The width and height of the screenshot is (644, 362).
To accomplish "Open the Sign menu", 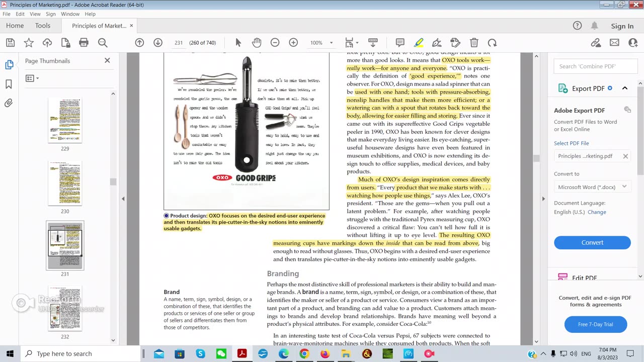I will (x=51, y=14).
